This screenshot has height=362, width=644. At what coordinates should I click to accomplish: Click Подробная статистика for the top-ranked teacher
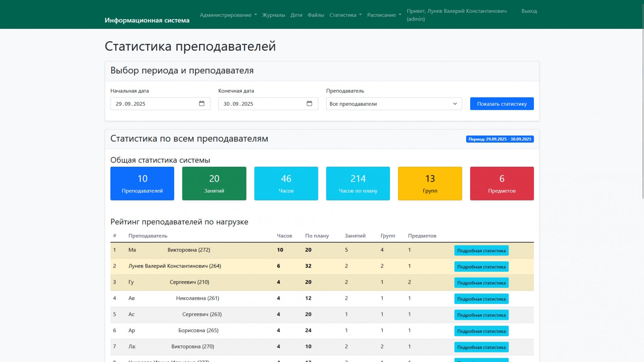pyautogui.click(x=481, y=250)
